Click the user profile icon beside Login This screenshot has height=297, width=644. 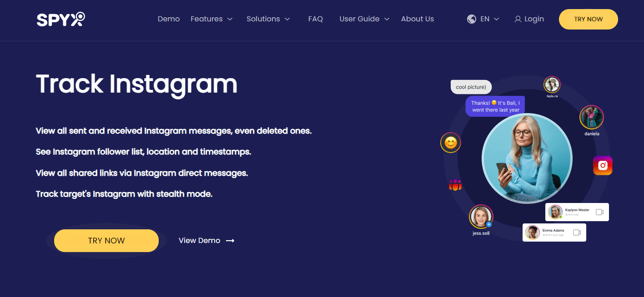pyautogui.click(x=518, y=19)
